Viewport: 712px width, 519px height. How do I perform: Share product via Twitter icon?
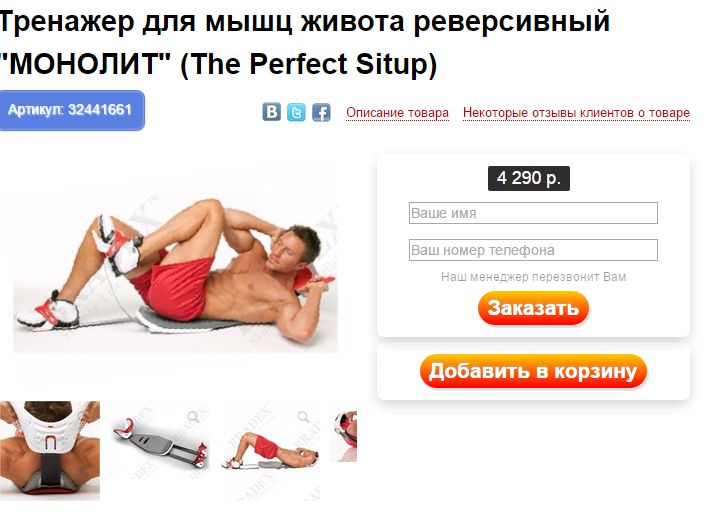(x=296, y=112)
